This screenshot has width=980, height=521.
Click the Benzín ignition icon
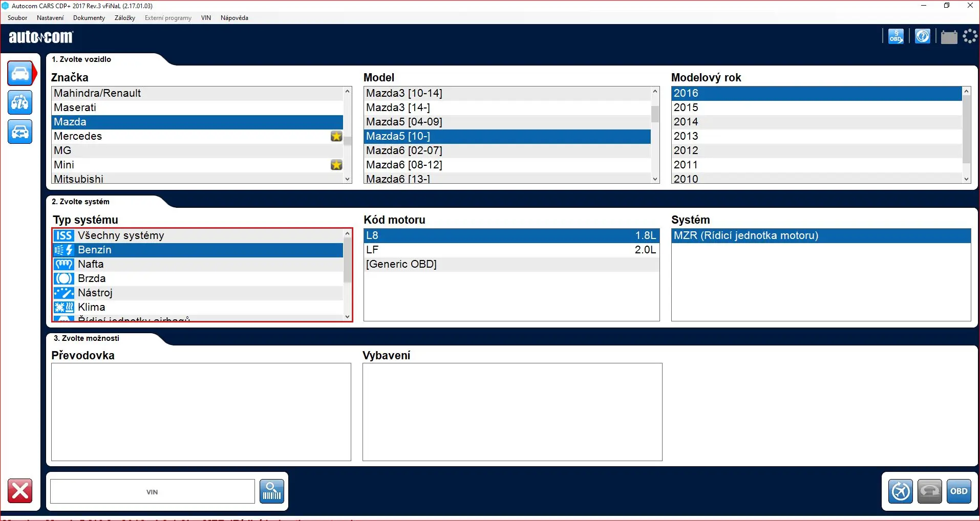pos(64,250)
